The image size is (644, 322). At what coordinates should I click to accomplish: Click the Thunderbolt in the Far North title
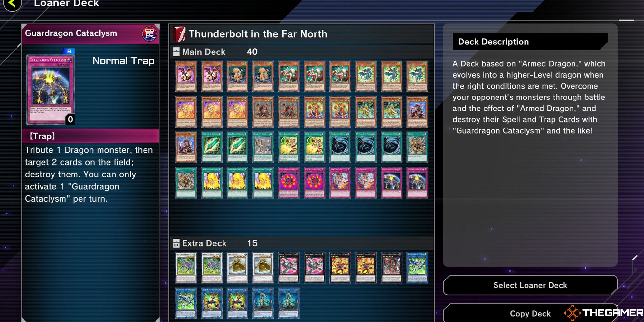pyautogui.click(x=258, y=34)
